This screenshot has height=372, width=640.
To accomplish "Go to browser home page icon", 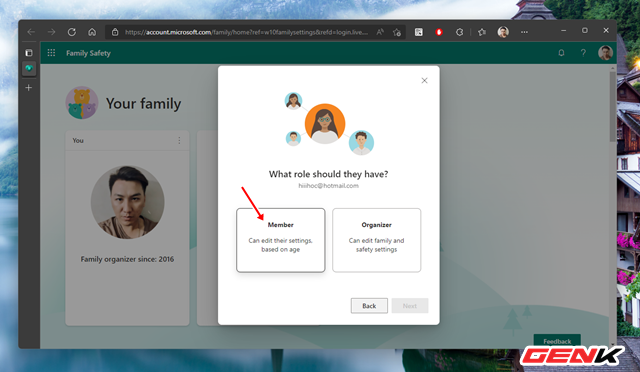I will coord(92,32).
